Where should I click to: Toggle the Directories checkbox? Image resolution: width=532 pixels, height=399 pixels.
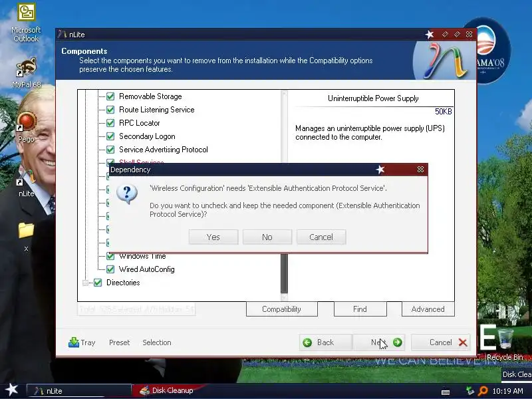(98, 283)
